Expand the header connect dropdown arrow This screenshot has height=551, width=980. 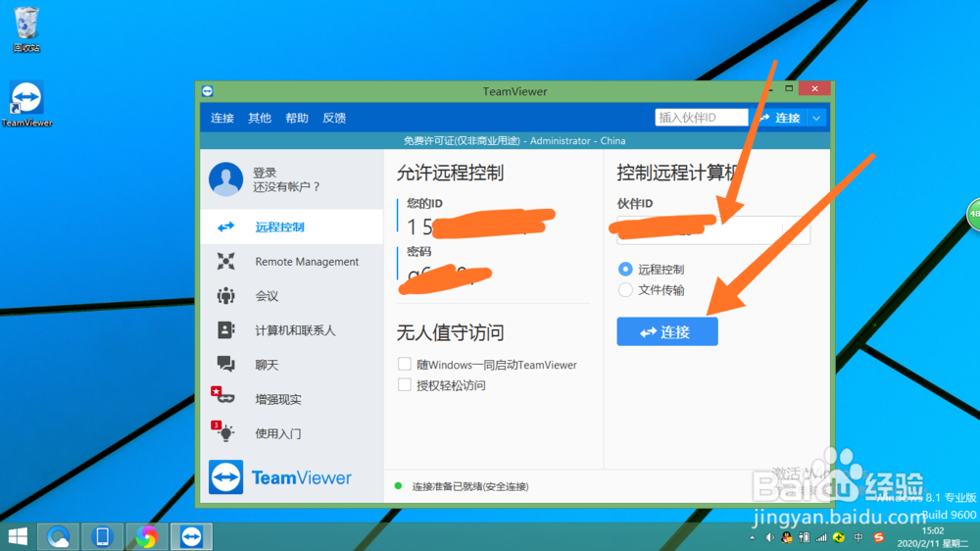tap(817, 118)
